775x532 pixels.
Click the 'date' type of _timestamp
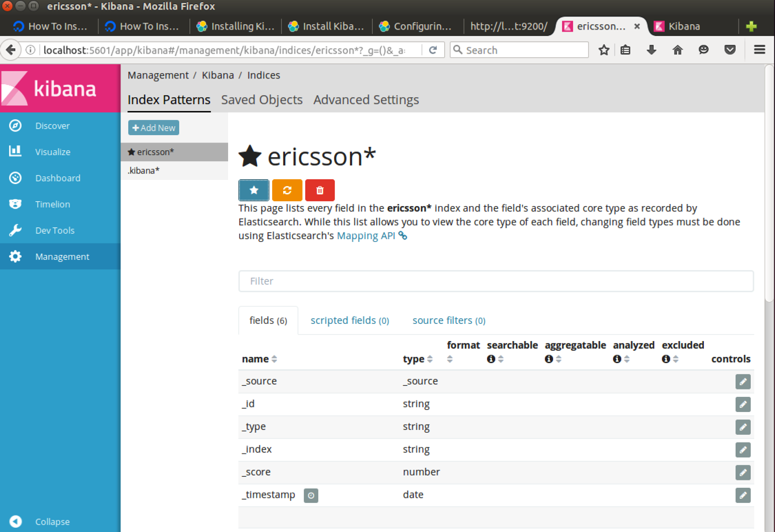click(x=413, y=494)
